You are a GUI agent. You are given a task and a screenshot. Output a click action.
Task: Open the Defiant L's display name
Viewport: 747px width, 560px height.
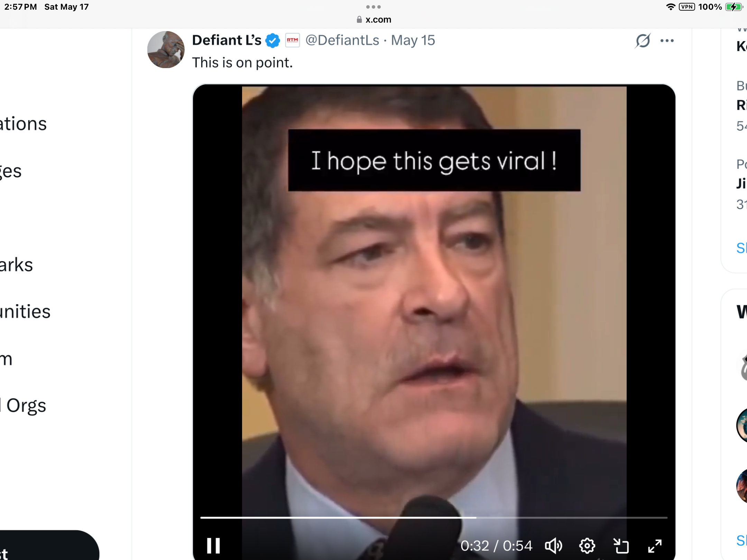[227, 40]
